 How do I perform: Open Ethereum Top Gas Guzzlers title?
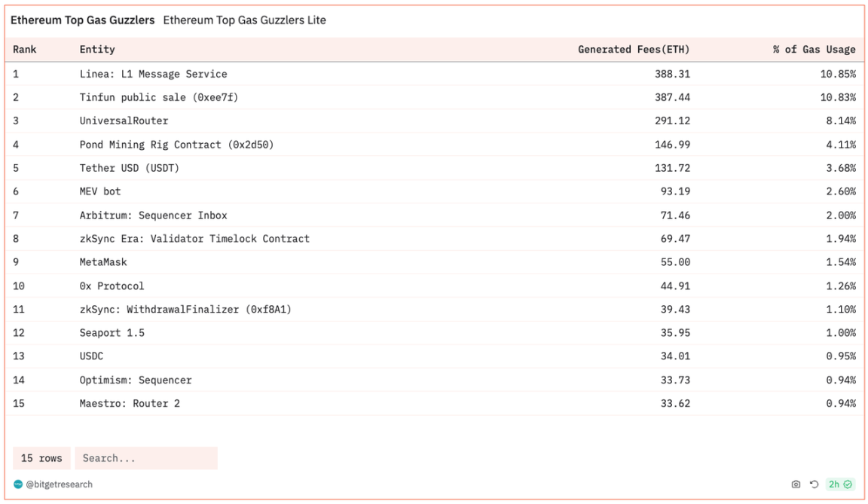click(82, 20)
